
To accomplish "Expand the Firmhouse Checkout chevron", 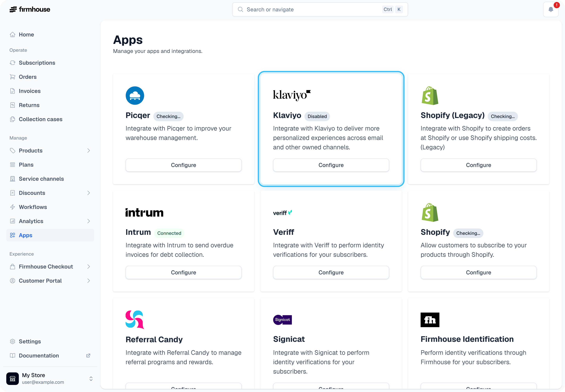I will click(88, 267).
